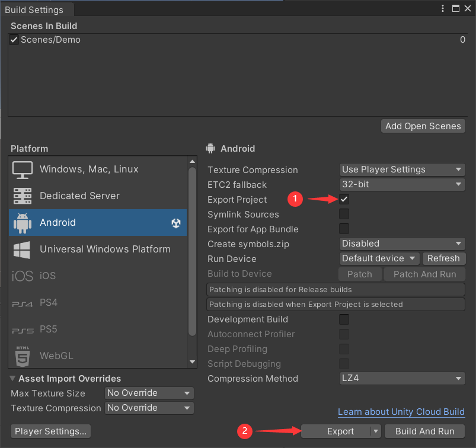Enable the Symlink Sources checkbox
Viewport: 476px width, 448px height.
click(x=344, y=214)
